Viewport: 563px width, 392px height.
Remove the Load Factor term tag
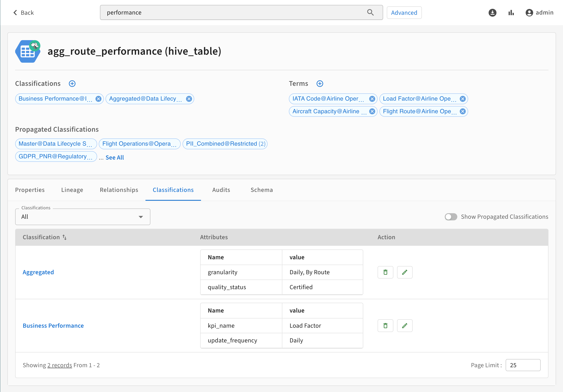462,99
